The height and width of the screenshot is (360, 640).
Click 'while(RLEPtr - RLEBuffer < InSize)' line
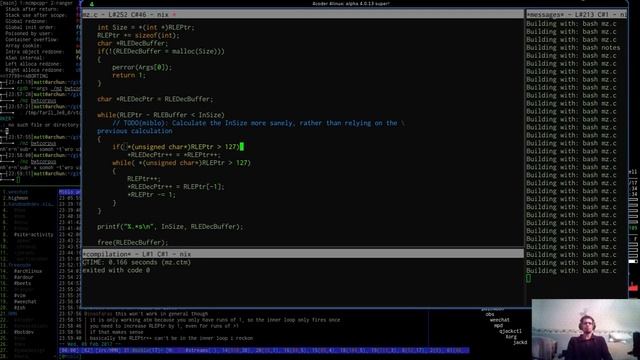click(161, 115)
